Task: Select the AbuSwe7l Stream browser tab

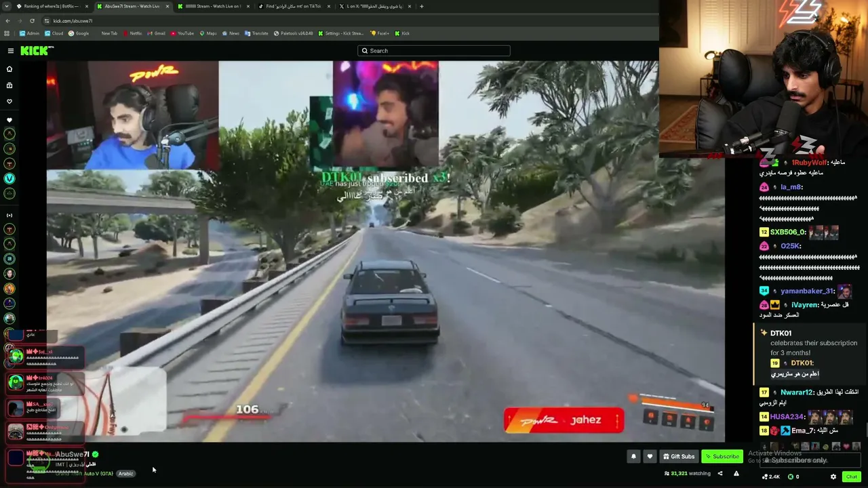Action: click(x=132, y=6)
